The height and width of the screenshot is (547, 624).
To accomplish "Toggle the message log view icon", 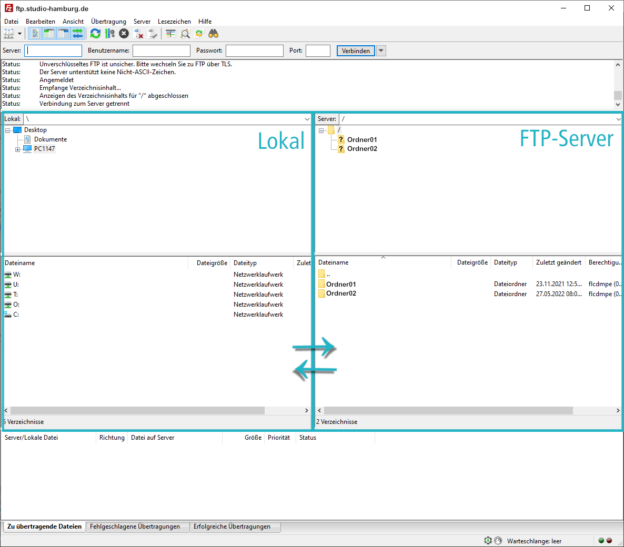I will [x=35, y=33].
